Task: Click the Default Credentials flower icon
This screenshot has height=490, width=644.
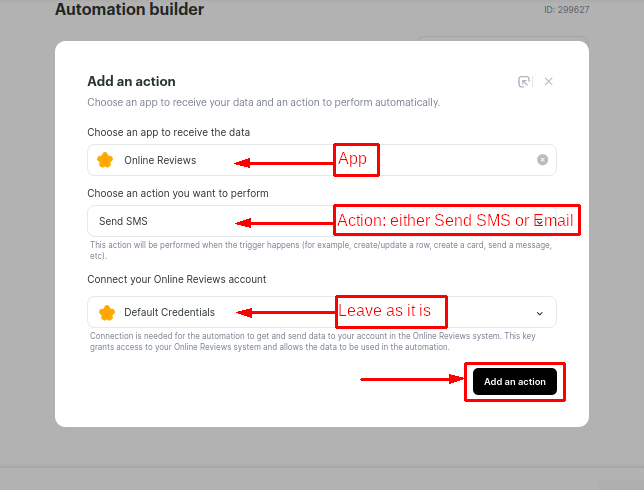Action: coord(106,312)
